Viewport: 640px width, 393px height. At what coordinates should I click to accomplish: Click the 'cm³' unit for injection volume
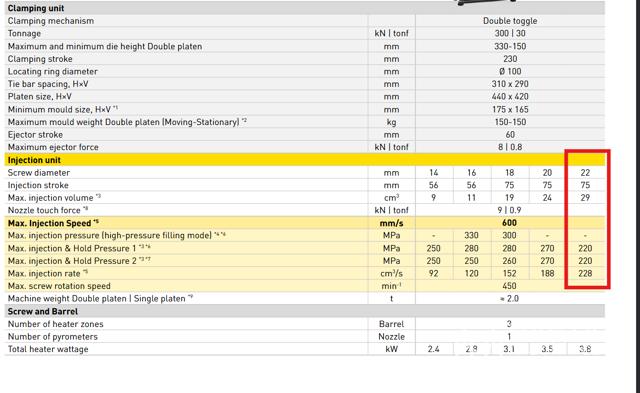[391, 198]
